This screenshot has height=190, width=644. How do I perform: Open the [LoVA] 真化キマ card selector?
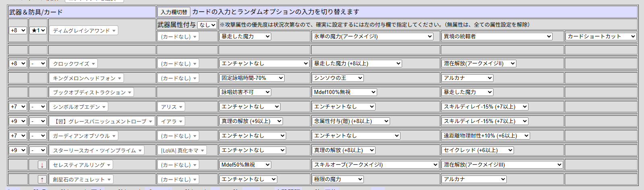[x=182, y=150]
